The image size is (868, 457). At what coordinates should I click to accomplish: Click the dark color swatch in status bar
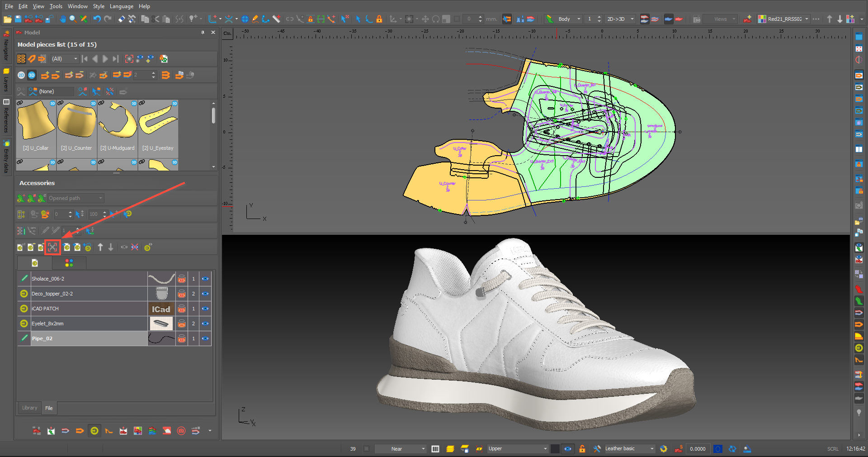point(555,449)
